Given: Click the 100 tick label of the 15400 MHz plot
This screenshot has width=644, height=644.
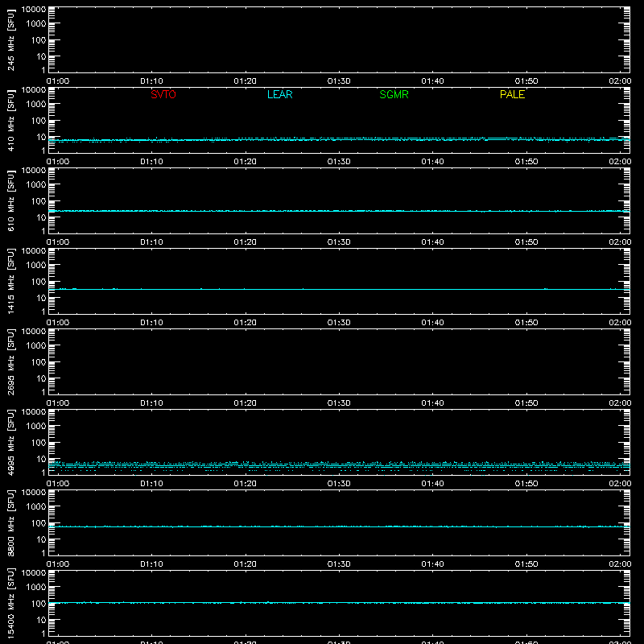Looking at the screenshot, I should coord(39,604).
